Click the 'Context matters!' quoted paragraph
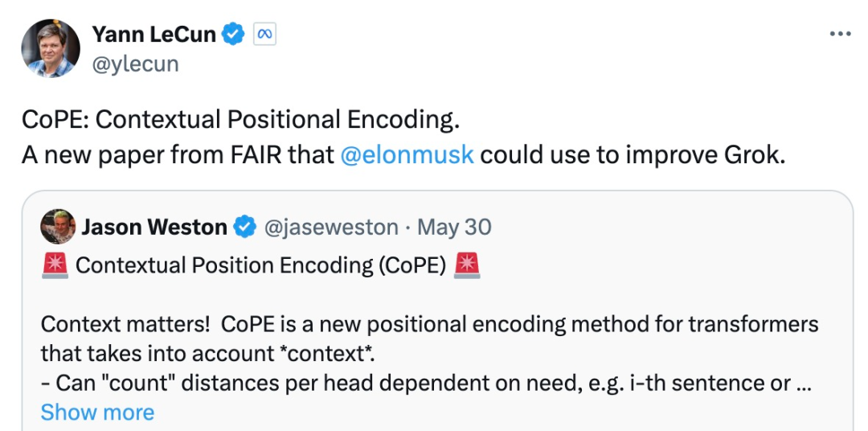The width and height of the screenshot is (868, 431). (x=429, y=339)
